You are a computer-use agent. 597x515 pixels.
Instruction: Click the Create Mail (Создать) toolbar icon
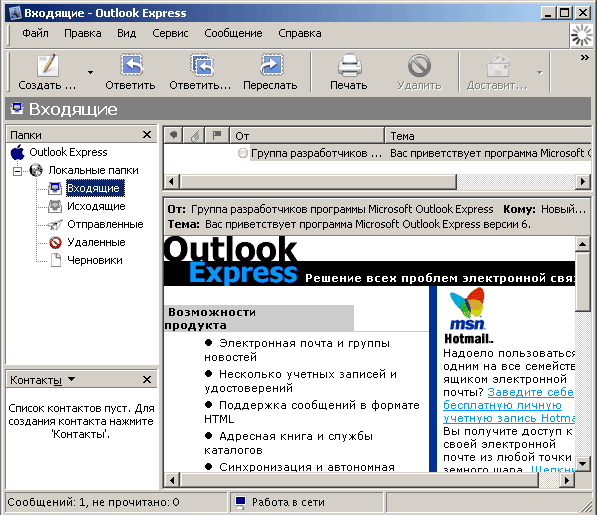point(48,65)
